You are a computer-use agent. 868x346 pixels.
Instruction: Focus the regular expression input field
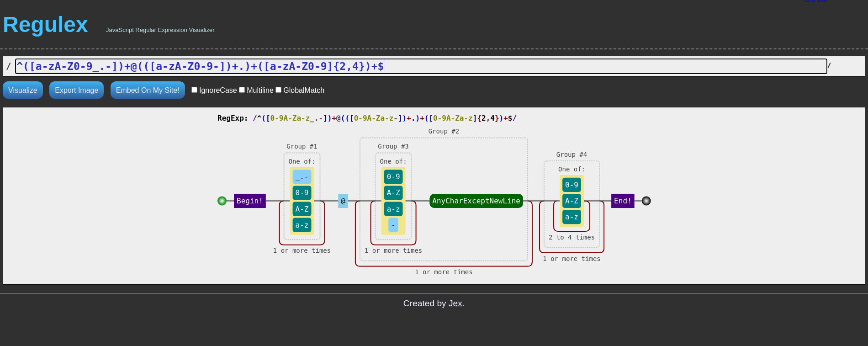(420, 66)
